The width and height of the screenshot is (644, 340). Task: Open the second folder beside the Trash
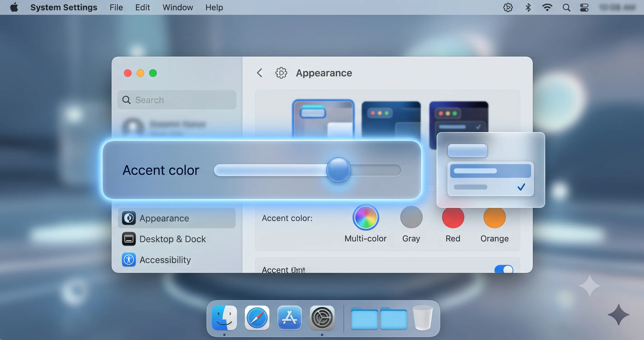[393, 318]
